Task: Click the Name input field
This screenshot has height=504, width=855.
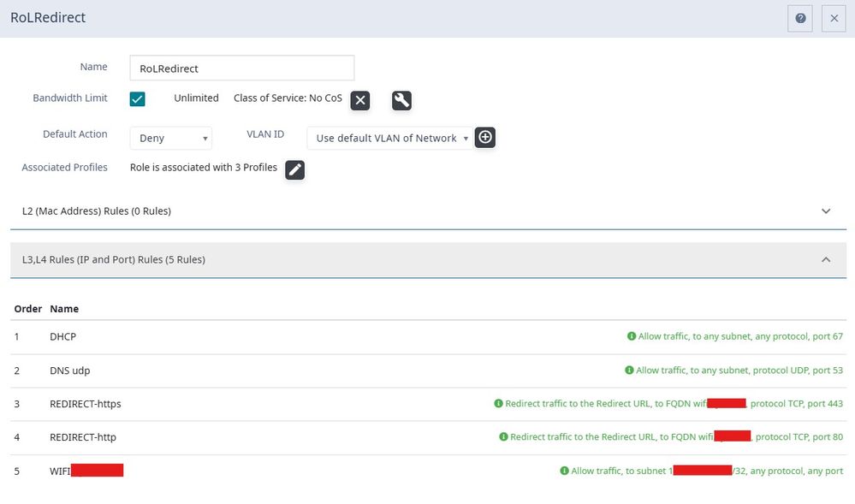Action: (x=241, y=68)
